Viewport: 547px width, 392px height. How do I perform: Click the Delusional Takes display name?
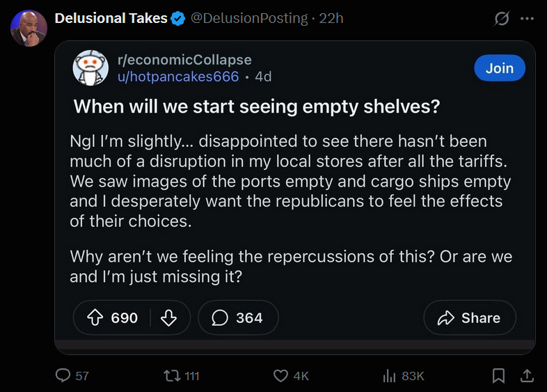(111, 19)
